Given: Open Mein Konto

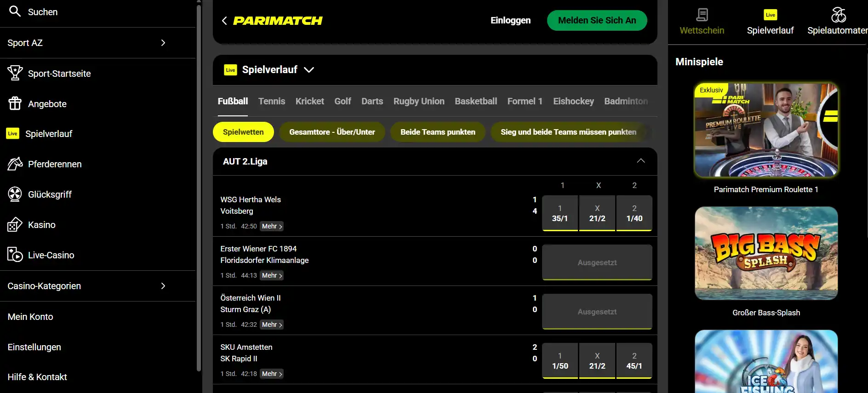Looking at the screenshot, I should point(30,317).
